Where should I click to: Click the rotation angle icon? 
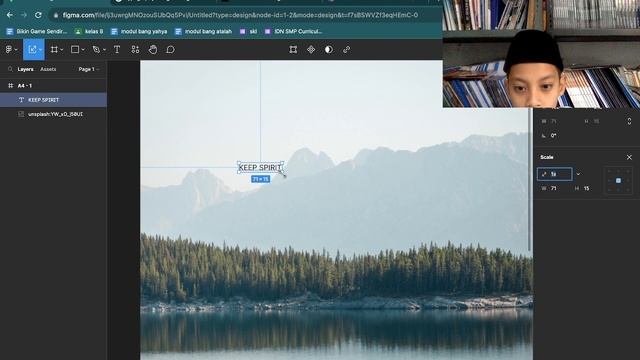click(x=544, y=136)
